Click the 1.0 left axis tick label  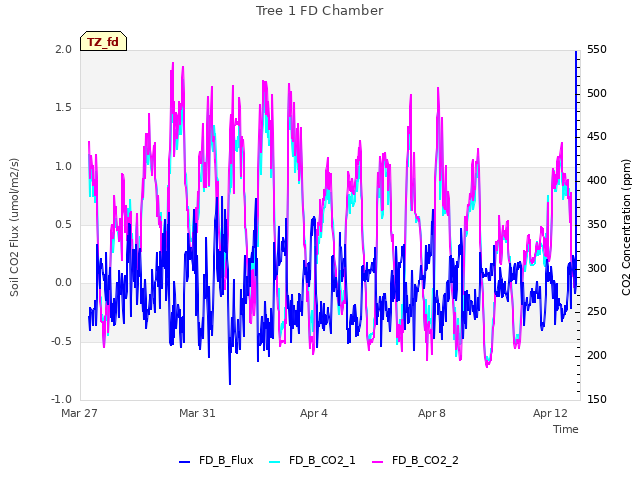pyautogui.click(x=63, y=166)
